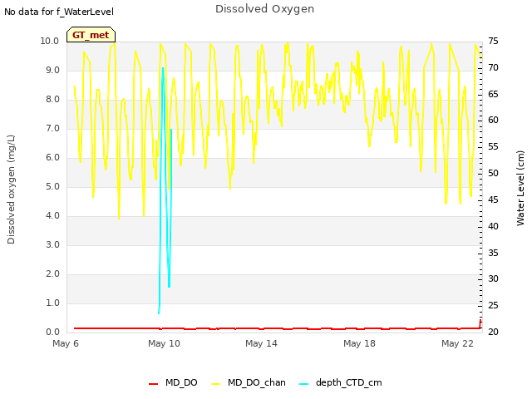
Task: Click the 75 right axis tick label
Action: coord(493,41)
